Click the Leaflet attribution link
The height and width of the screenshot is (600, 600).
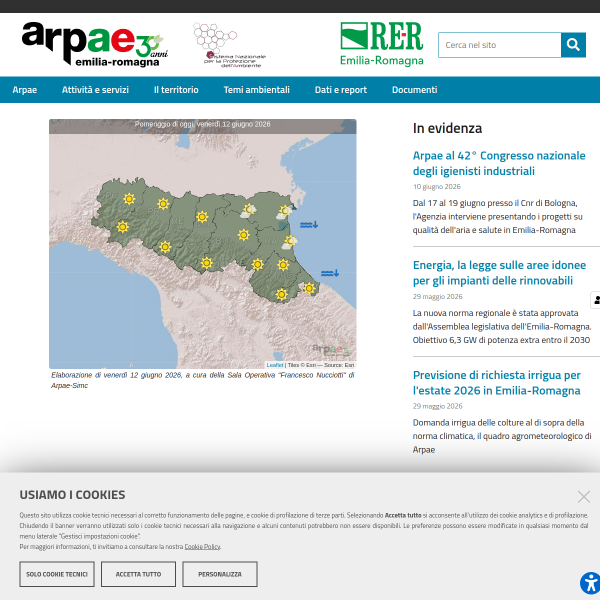click(x=274, y=365)
